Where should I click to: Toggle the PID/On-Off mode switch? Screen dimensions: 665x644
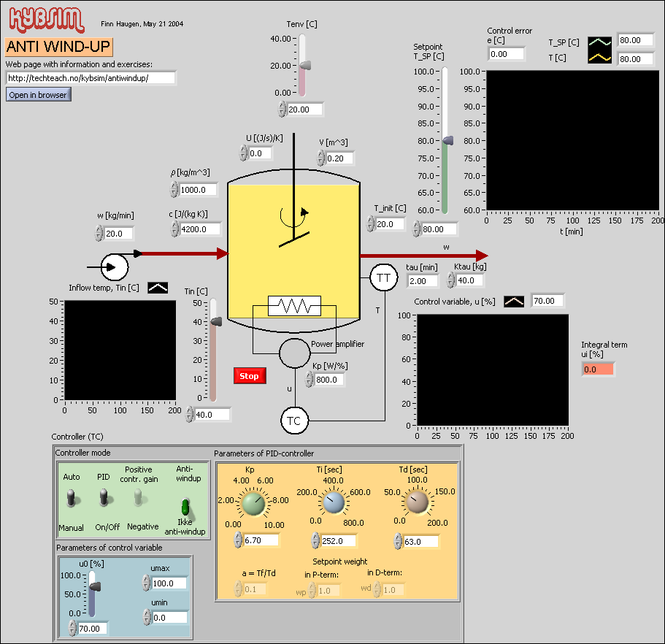click(104, 499)
